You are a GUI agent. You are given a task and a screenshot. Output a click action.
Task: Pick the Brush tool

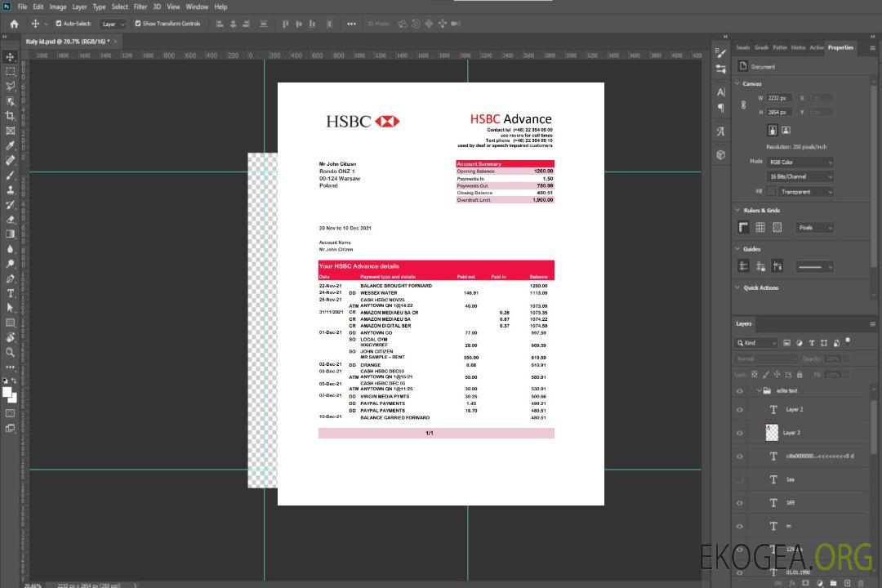tap(10, 175)
